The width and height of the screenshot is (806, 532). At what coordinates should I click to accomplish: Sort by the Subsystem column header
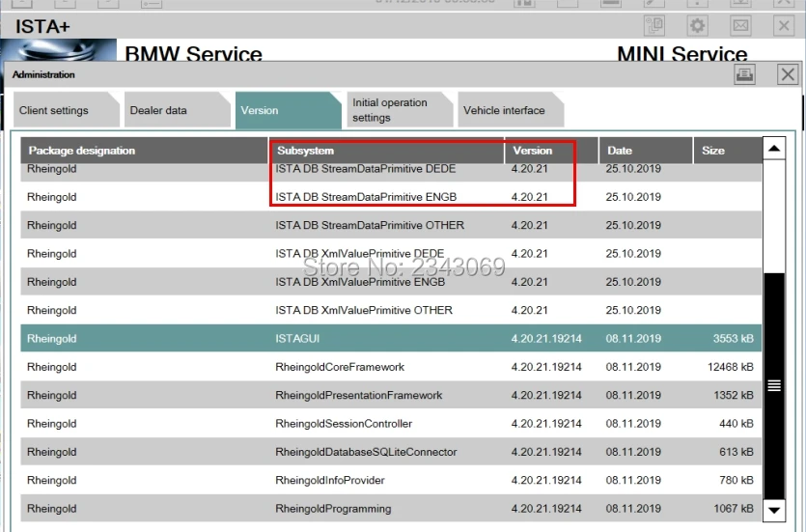tap(386, 151)
